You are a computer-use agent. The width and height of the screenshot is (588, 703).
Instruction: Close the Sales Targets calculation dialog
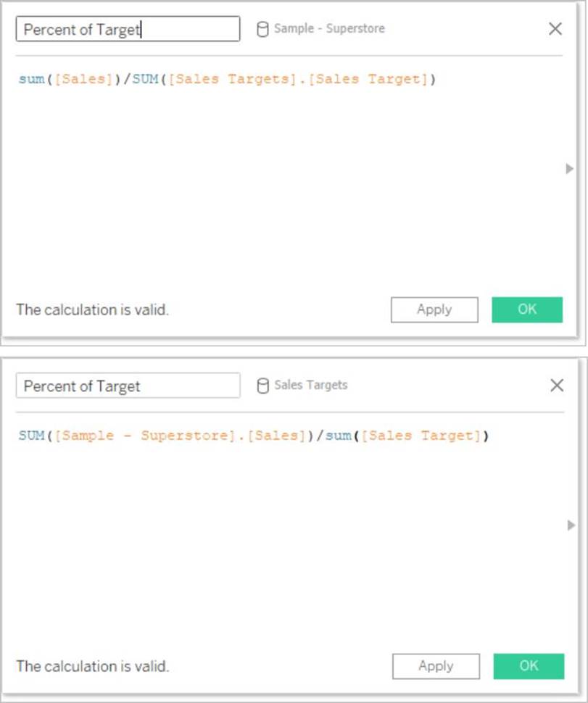point(557,386)
